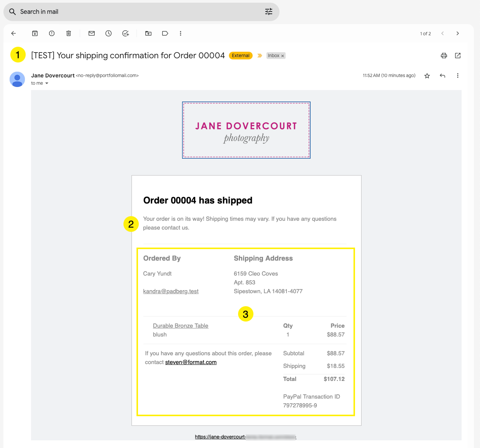Archive this email

coord(35,33)
